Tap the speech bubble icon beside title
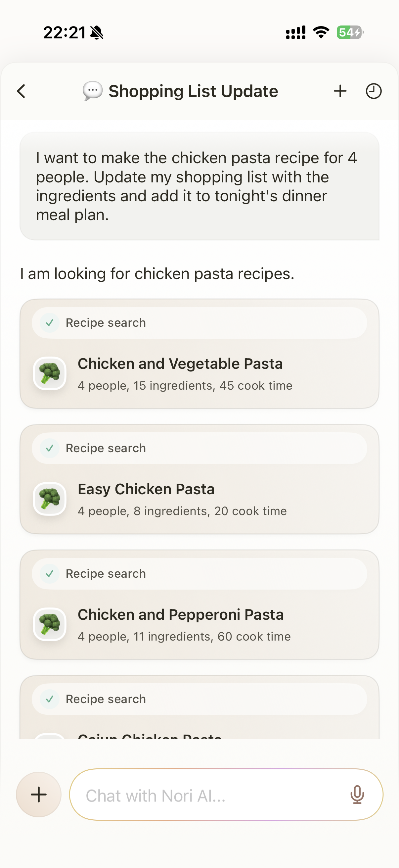399x868 pixels. 93,91
